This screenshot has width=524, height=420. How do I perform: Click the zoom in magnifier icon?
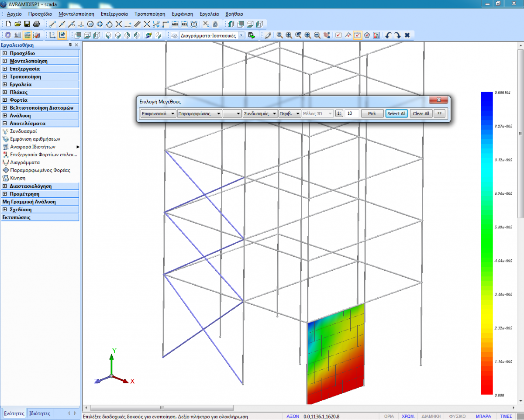coord(308,35)
